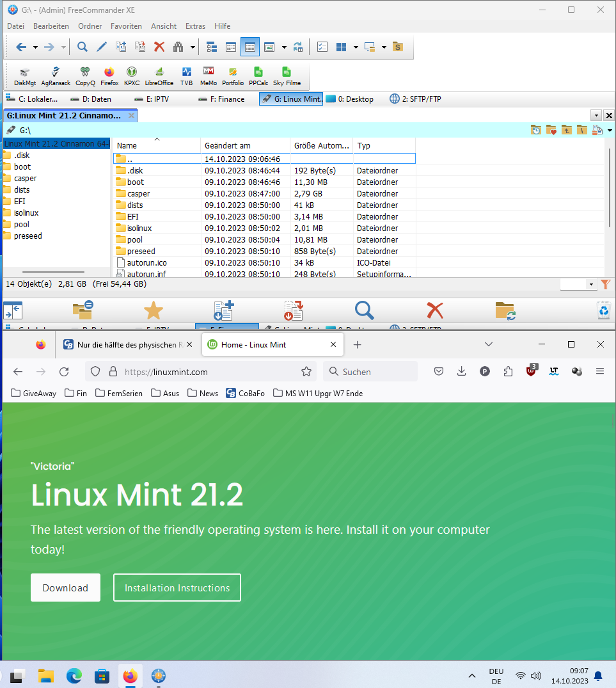Switch to D: Daten drive
Screen dimensions: 616x688
[x=91, y=99]
